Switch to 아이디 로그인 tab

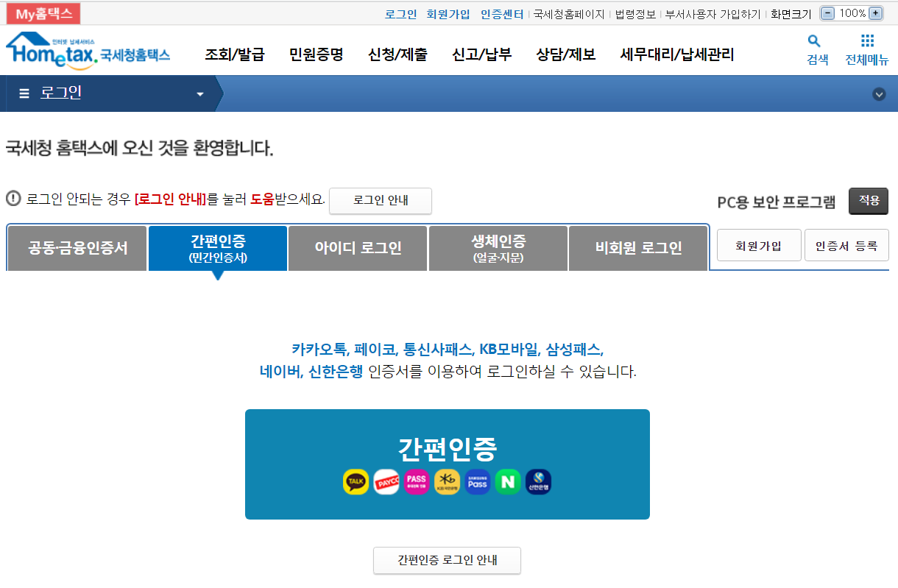pos(358,248)
